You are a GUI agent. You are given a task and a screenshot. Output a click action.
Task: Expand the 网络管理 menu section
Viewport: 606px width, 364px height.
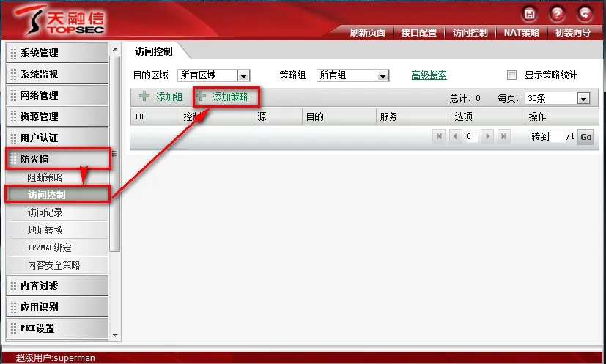click(x=57, y=95)
